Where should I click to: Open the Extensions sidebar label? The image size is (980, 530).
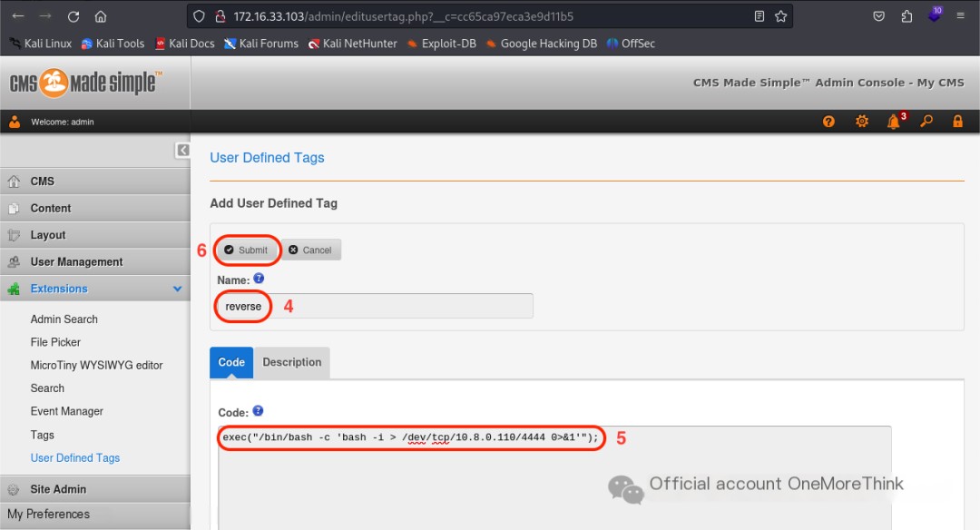pyautogui.click(x=59, y=289)
